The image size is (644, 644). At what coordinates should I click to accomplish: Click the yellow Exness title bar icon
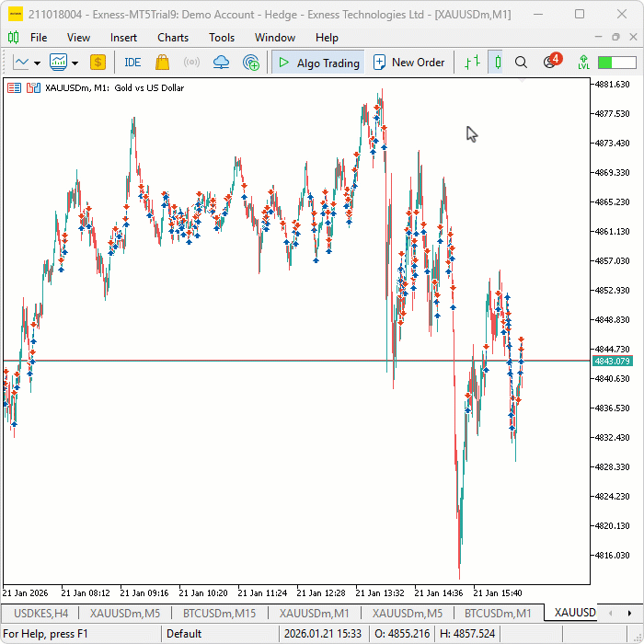16,15
